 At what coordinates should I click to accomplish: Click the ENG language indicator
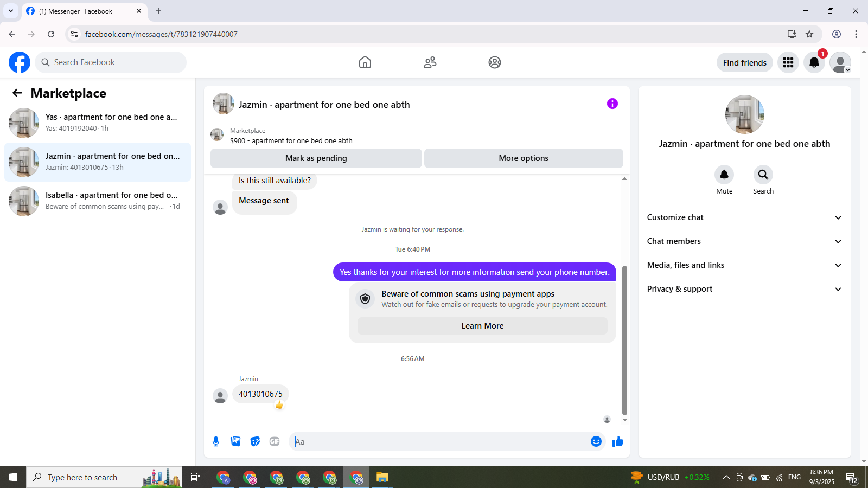point(794,477)
